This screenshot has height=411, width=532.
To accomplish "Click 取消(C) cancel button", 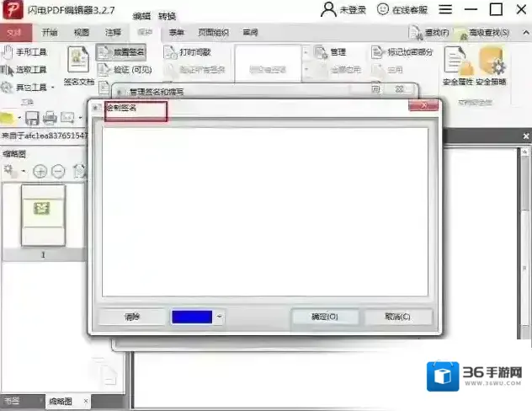I will click(x=397, y=317).
